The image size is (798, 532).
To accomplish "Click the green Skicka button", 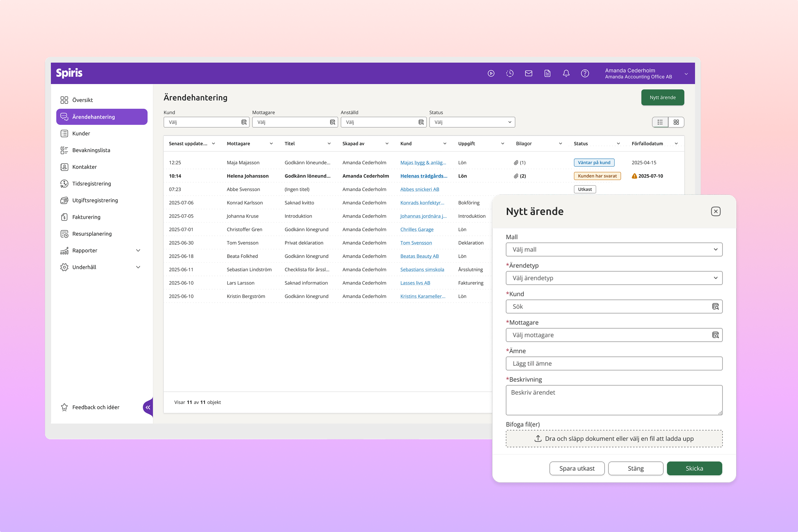I will pyautogui.click(x=694, y=468).
